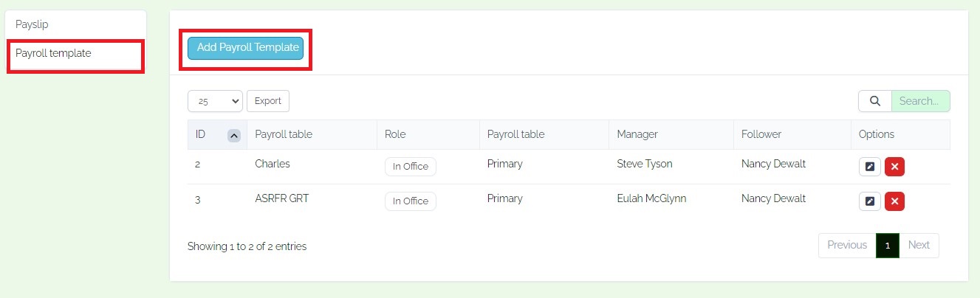This screenshot has height=298, width=980.
Task: Click In Office tag for ASRFR GRT
Action: click(411, 201)
